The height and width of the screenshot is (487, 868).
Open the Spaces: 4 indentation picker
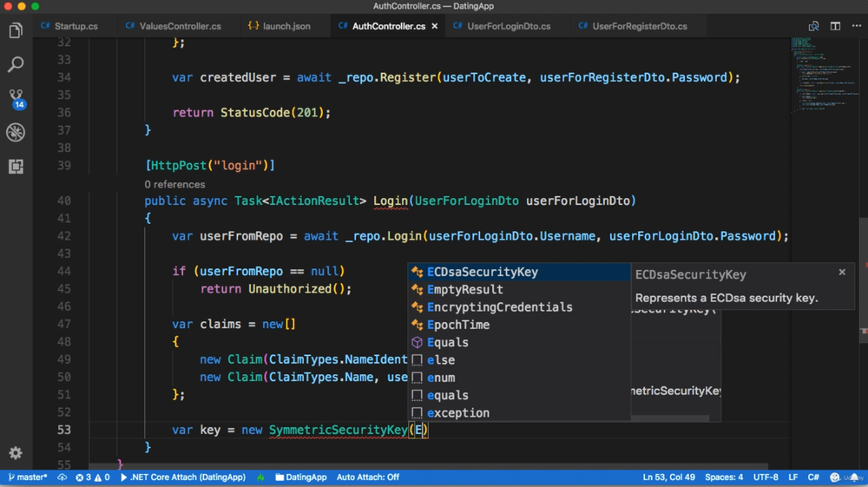click(724, 477)
